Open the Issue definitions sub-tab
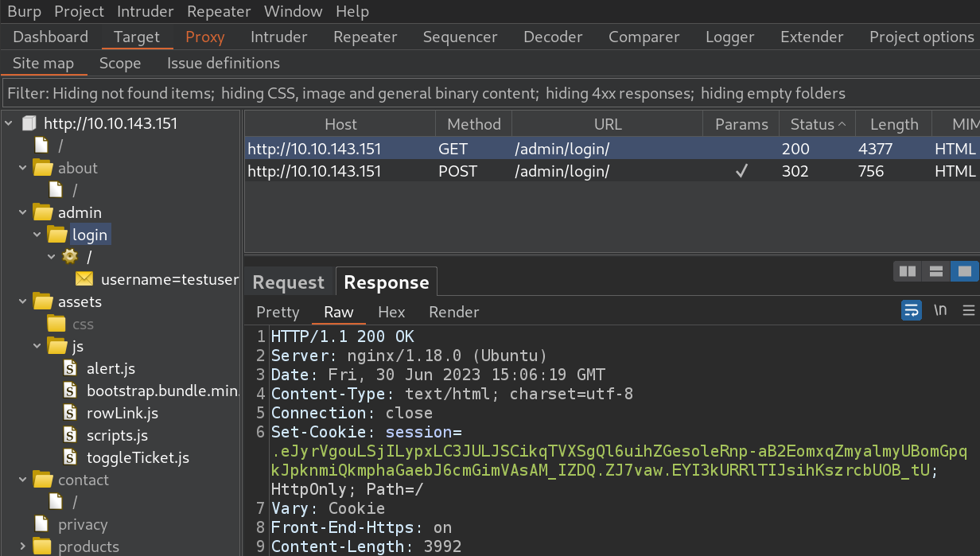 click(224, 63)
